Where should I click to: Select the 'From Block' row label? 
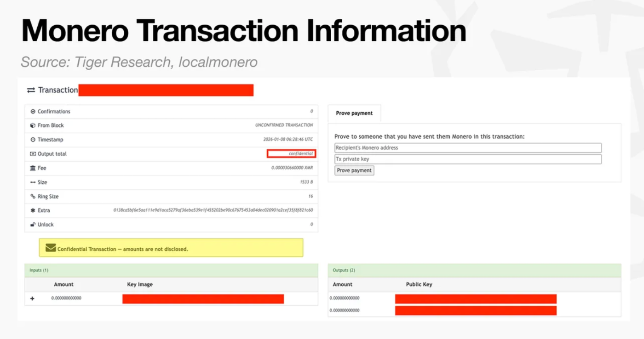(x=51, y=125)
